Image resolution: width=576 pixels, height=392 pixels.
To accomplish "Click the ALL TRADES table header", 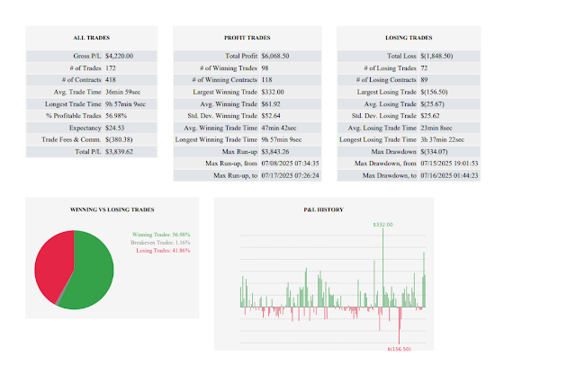I will coord(92,38).
